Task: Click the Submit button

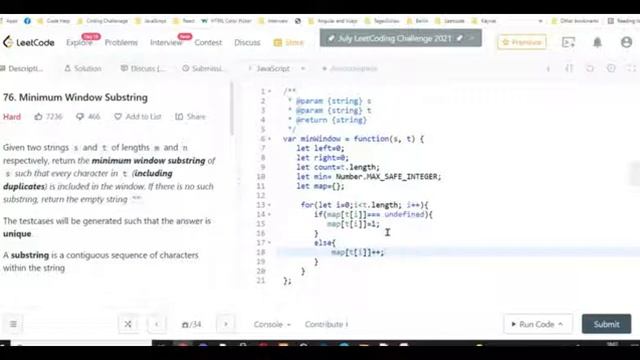Action: [606, 324]
